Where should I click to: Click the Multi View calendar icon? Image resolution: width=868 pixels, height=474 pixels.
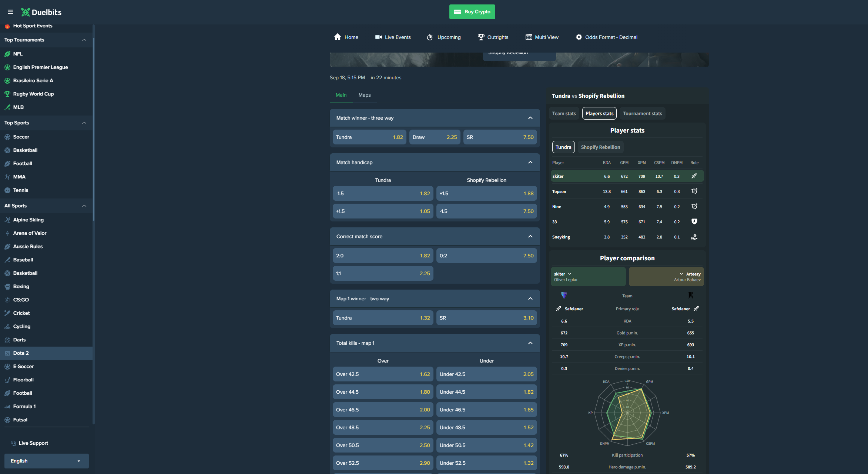[x=529, y=37]
